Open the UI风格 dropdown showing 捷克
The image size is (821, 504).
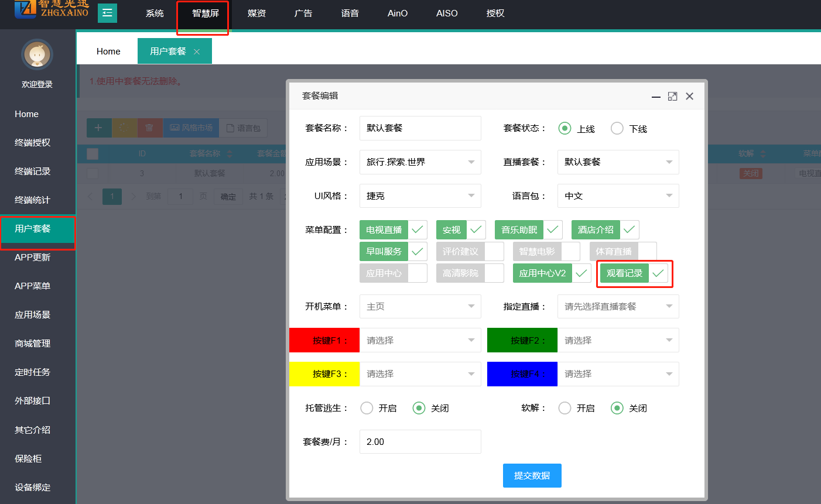[x=420, y=196]
